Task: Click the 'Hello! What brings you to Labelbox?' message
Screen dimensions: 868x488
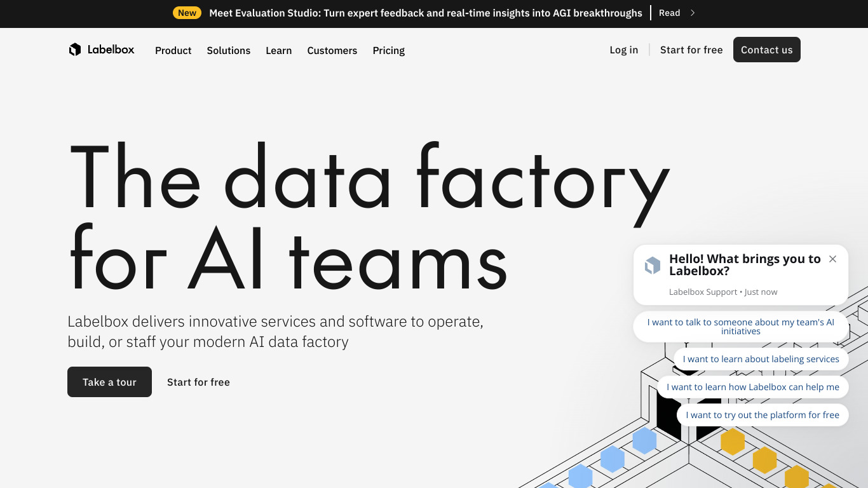Action: [x=745, y=265]
